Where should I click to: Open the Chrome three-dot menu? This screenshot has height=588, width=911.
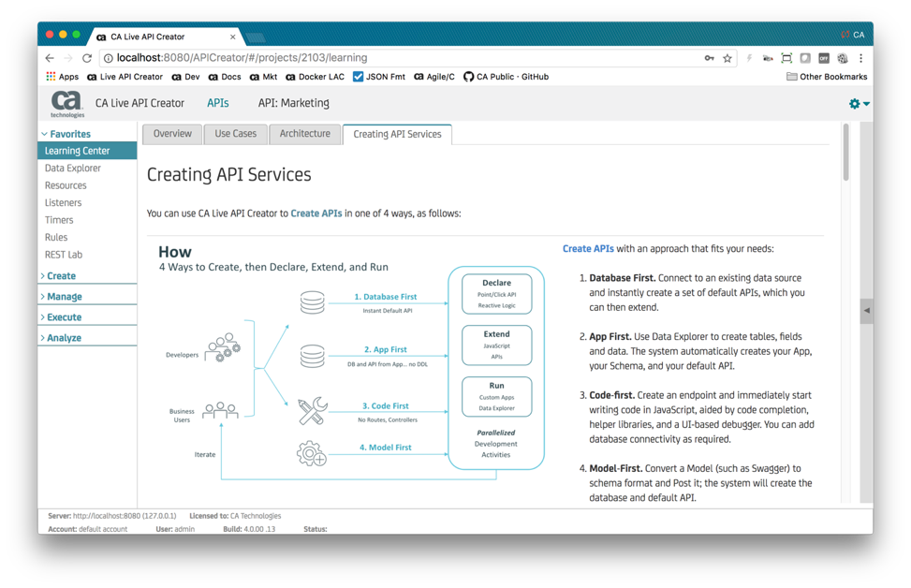pyautogui.click(x=861, y=58)
